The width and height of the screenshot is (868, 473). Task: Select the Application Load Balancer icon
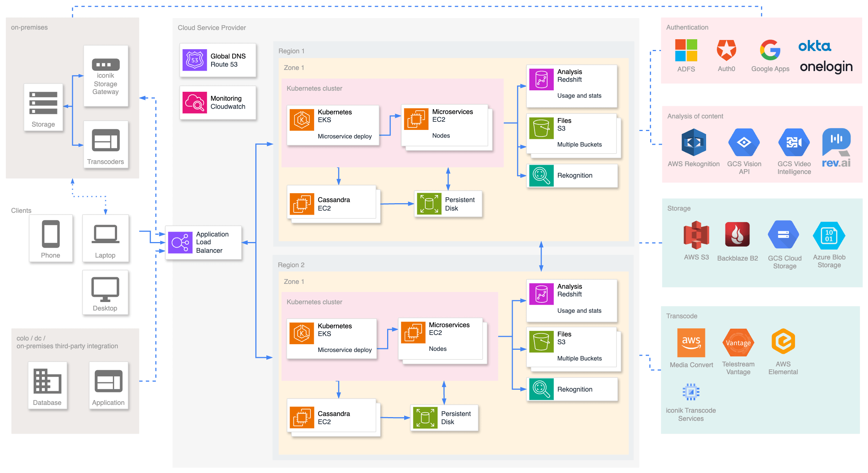[180, 242]
